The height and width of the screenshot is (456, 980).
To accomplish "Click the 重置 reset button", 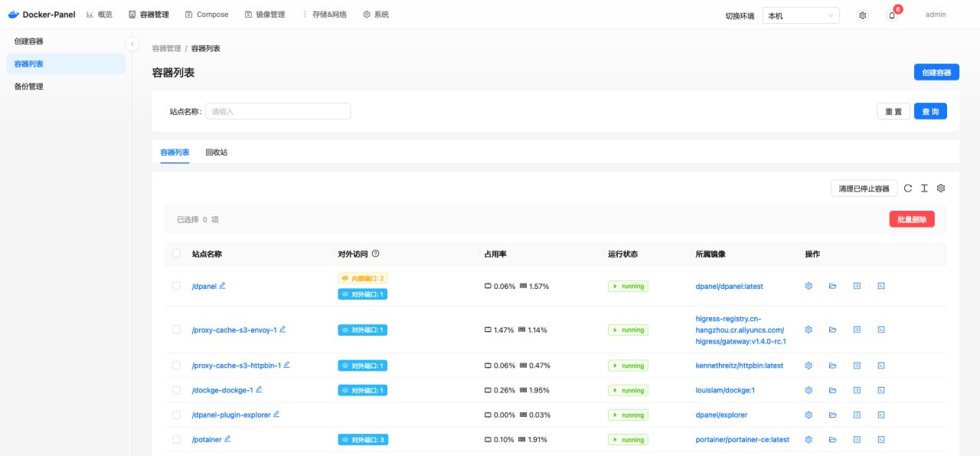I will click(x=893, y=112).
